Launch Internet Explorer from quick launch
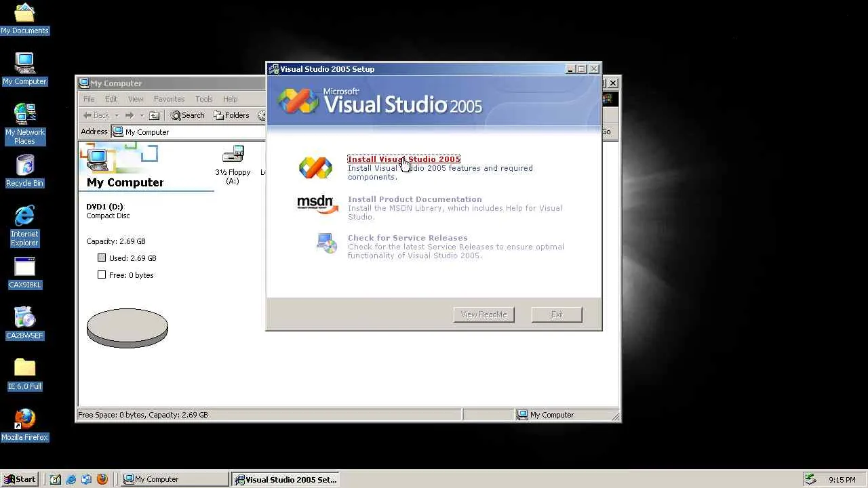Image resolution: width=868 pixels, height=488 pixels. pos(71,479)
